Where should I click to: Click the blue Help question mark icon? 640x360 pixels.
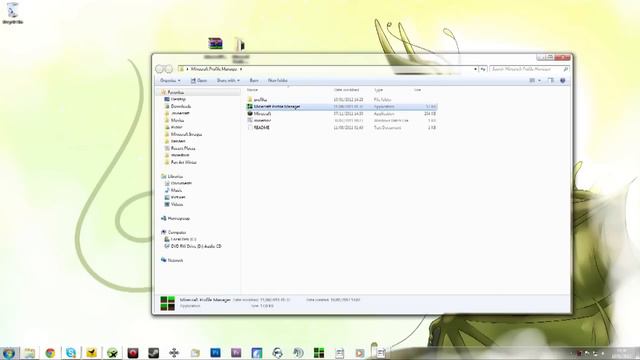point(563,81)
